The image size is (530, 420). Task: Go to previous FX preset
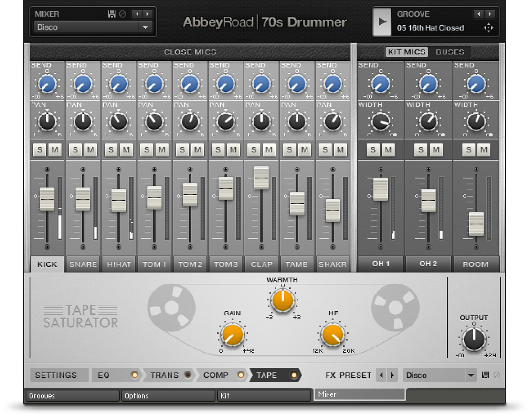[x=382, y=375]
